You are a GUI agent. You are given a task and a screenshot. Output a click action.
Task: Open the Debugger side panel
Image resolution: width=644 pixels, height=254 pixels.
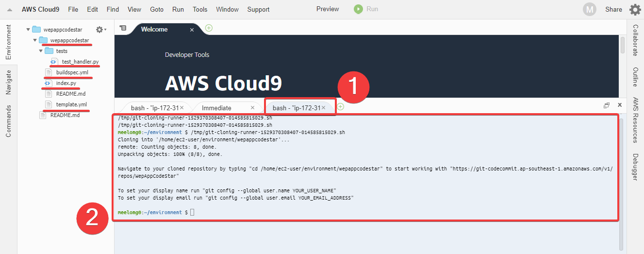[x=635, y=167]
